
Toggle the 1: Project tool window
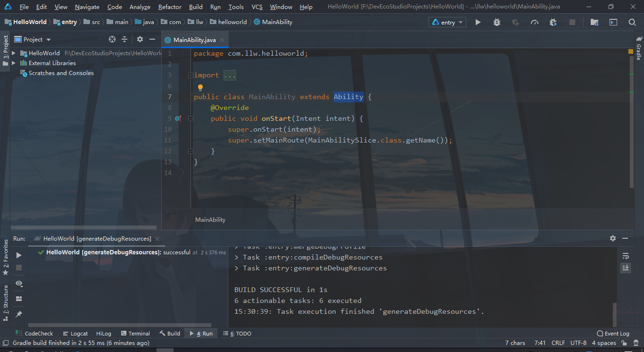[5, 51]
